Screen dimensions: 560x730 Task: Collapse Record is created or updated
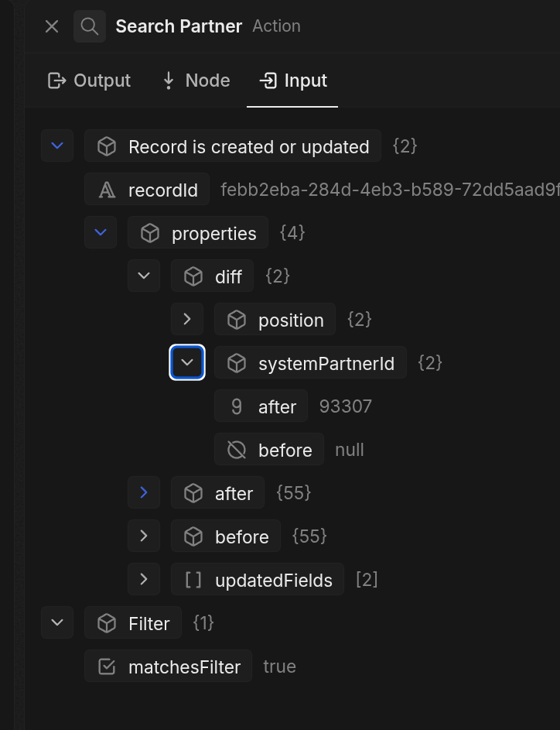click(x=56, y=146)
